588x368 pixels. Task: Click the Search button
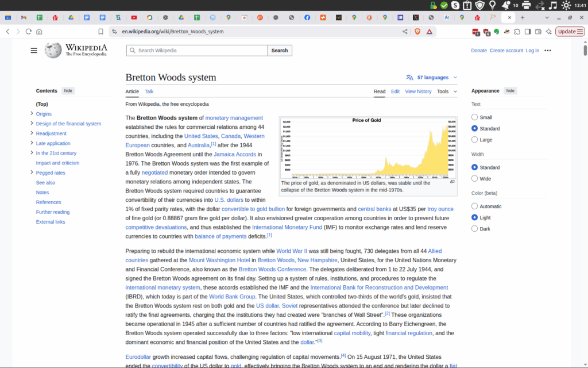click(280, 51)
